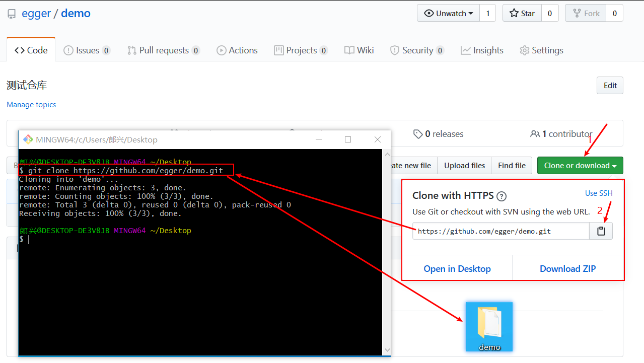Click the Fork button
The width and height of the screenshot is (644, 363).
(x=586, y=14)
